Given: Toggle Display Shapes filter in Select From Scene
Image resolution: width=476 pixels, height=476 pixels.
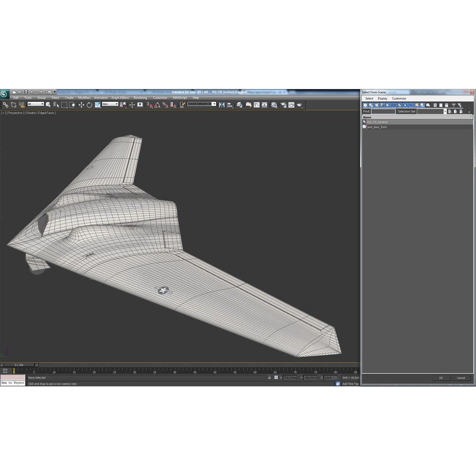Looking at the screenshot, I should pos(371,105).
